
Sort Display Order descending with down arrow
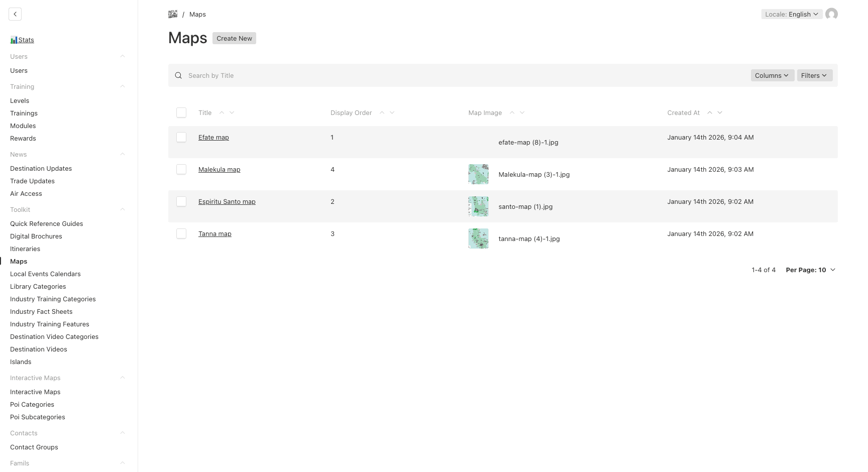point(392,112)
